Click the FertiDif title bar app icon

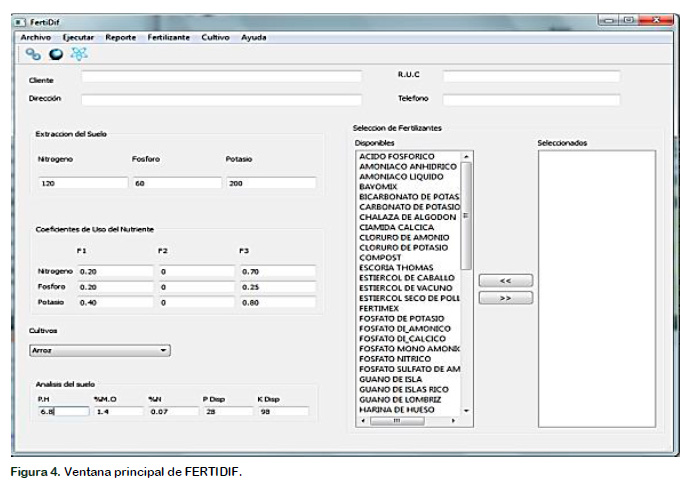point(21,22)
